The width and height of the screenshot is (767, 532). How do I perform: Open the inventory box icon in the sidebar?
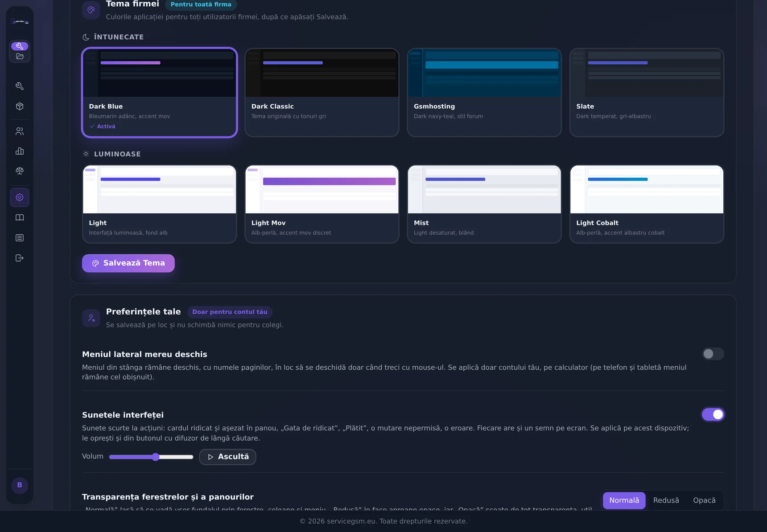click(x=20, y=106)
